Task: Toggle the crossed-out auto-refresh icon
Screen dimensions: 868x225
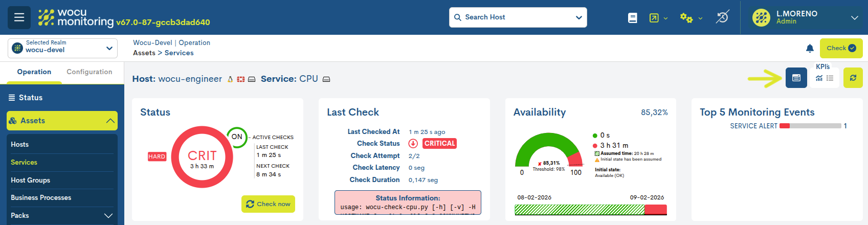Action: (x=722, y=17)
